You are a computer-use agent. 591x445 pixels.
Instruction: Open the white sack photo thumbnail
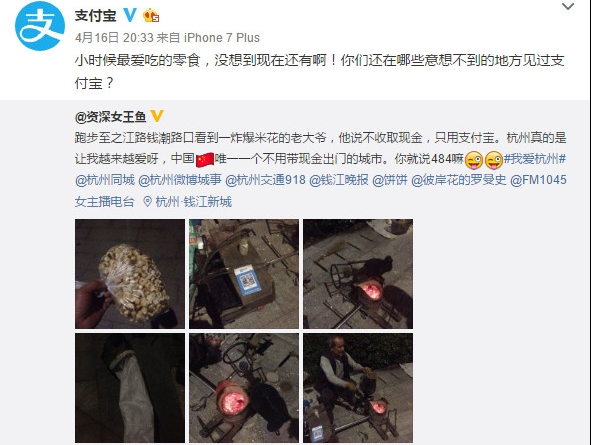point(130,388)
